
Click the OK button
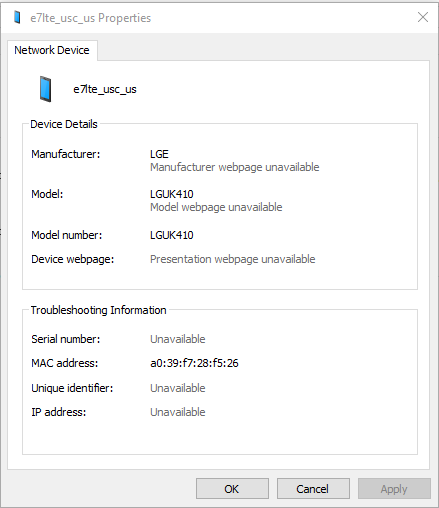232,489
